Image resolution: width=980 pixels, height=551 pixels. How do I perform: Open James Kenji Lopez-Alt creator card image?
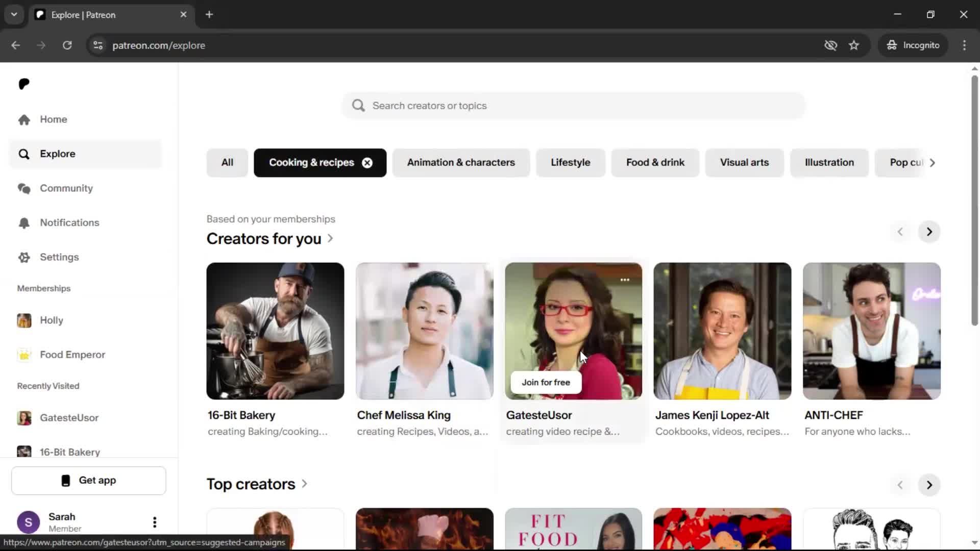[722, 331]
